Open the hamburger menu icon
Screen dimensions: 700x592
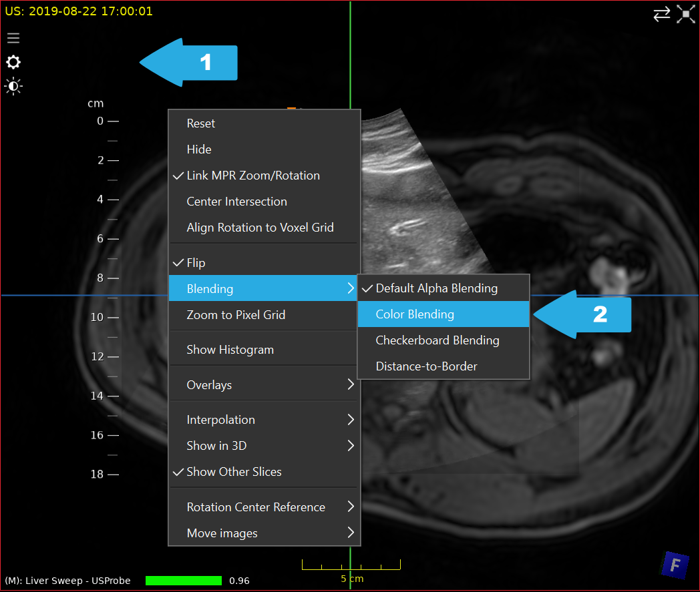[13, 38]
